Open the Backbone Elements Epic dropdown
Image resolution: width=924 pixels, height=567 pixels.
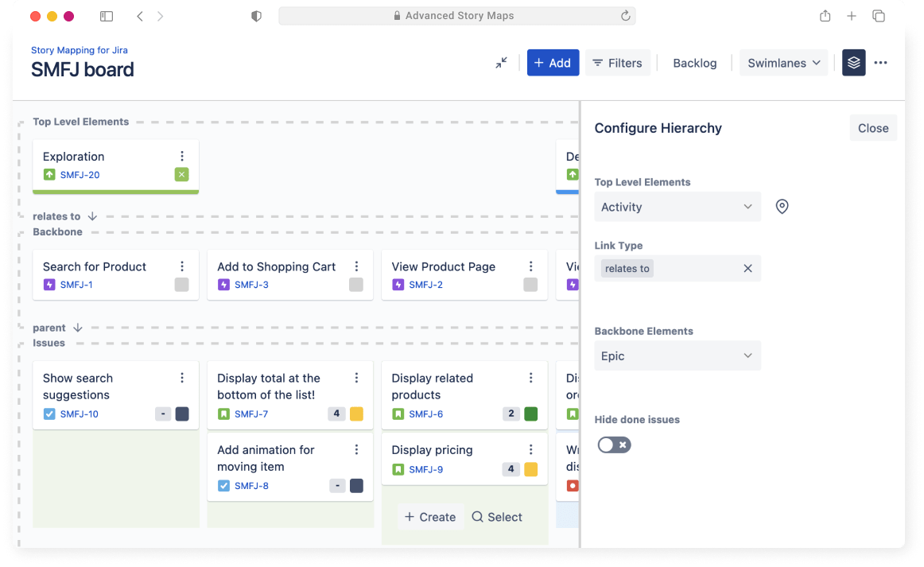pos(677,355)
